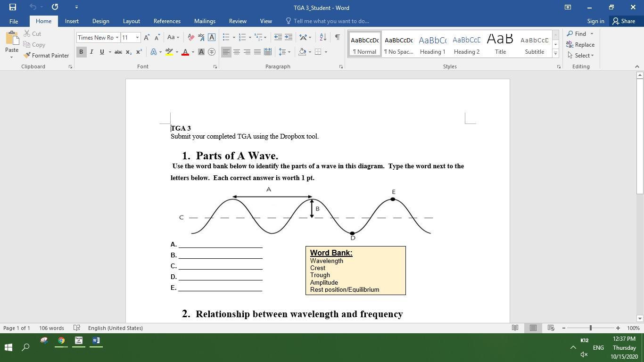Open the font name dropdown
Viewport: 644px width, 362px height.
117,38
